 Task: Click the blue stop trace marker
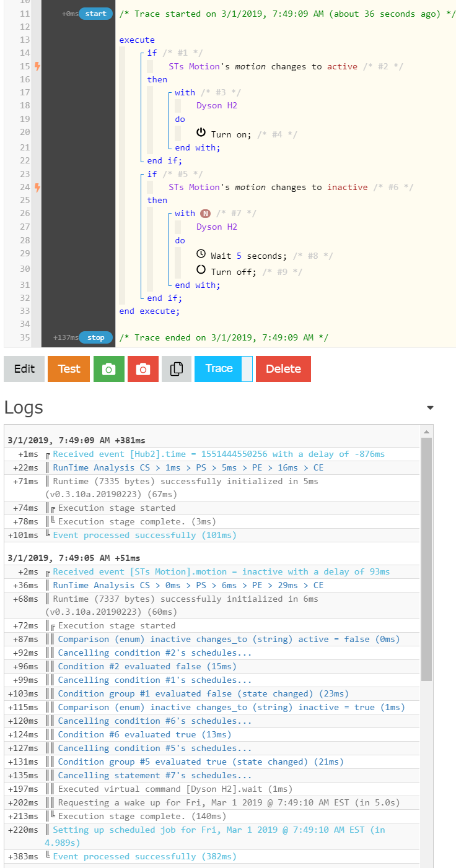95,337
